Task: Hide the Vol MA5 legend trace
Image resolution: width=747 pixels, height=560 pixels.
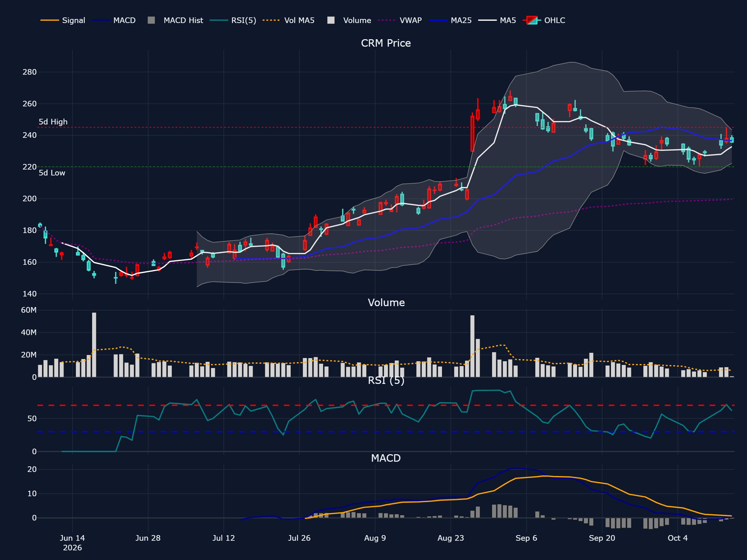Action: (289, 20)
